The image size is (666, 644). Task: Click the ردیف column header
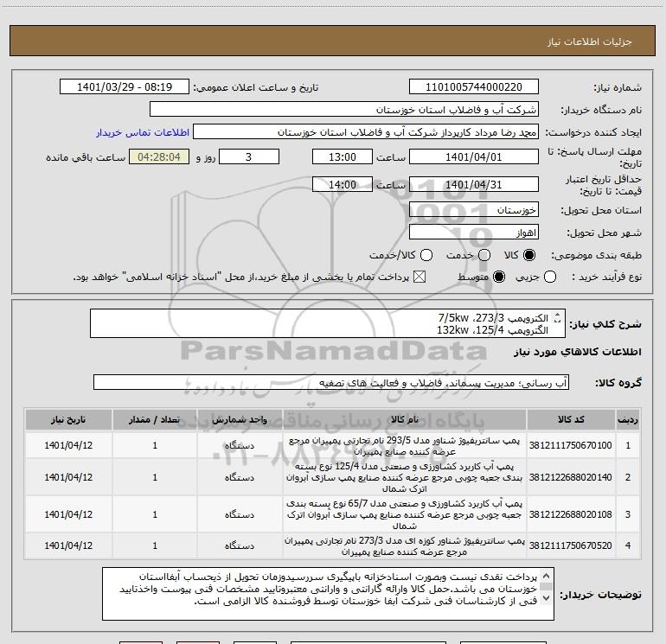tap(628, 420)
